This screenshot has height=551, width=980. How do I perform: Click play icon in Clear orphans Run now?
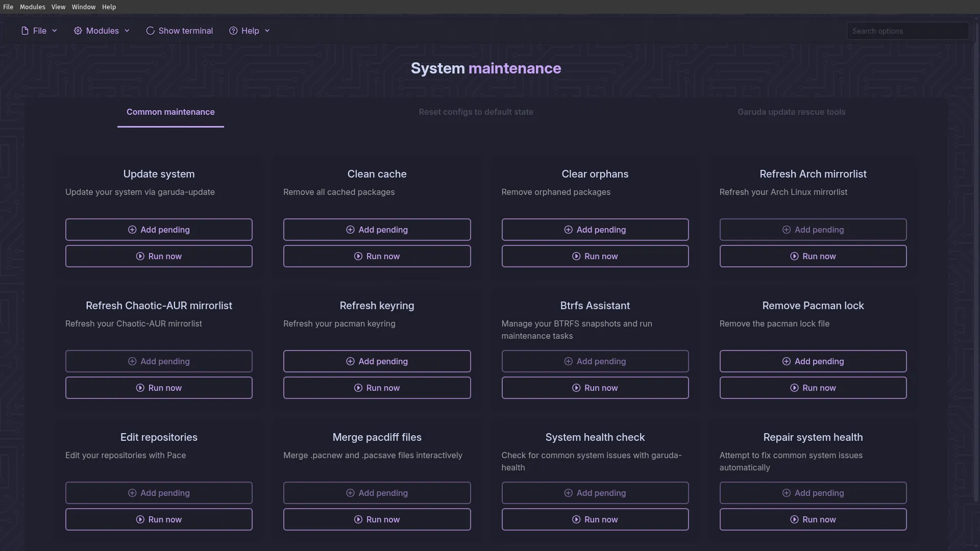[x=576, y=256]
